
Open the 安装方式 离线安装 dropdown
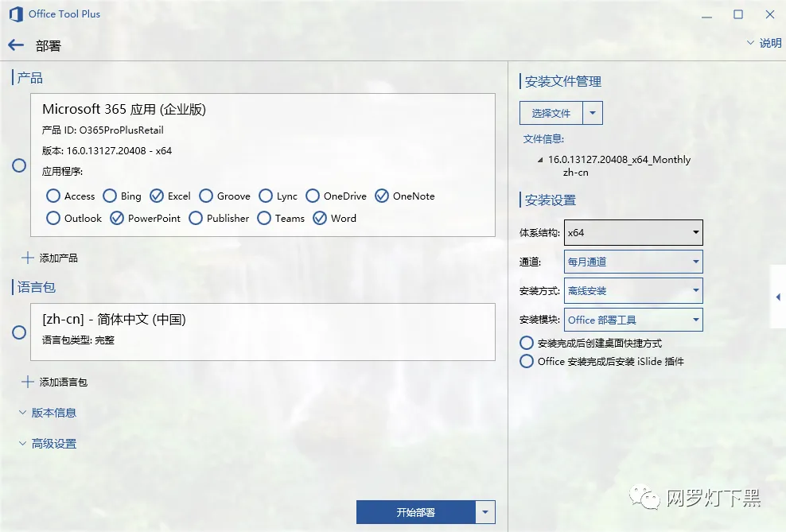[633, 290]
